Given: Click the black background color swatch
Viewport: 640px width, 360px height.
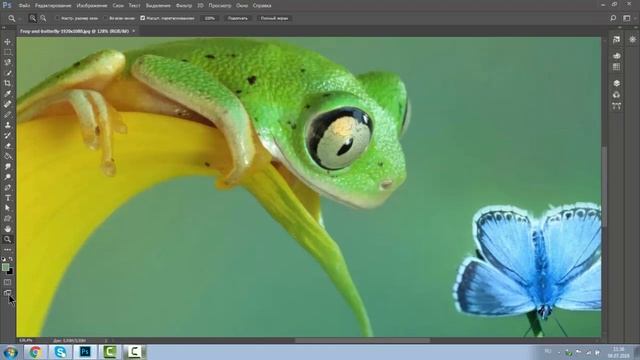Looking at the screenshot, I should [11, 272].
